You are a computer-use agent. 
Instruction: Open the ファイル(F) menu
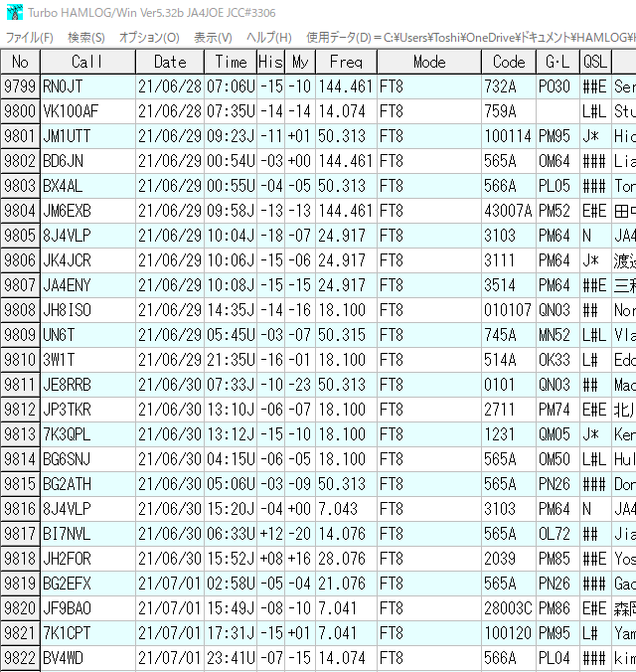[29, 38]
